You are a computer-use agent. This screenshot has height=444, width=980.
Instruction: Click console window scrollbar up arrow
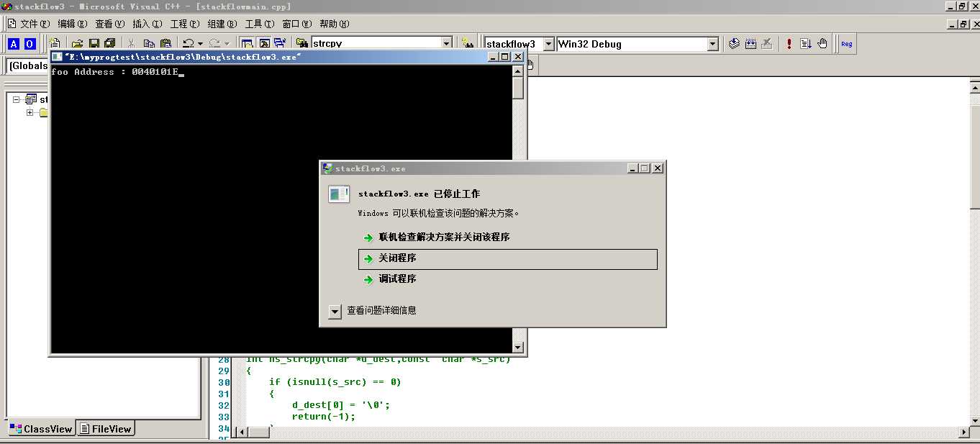[x=518, y=71]
